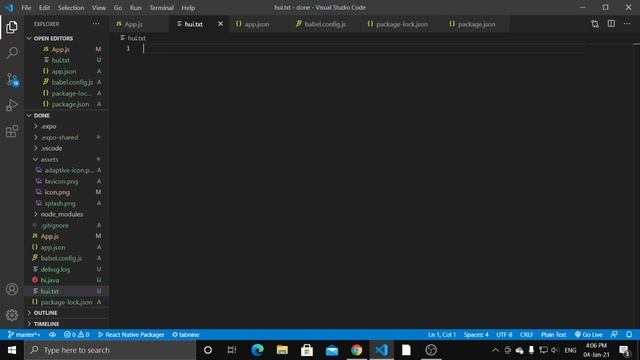Image resolution: width=640 pixels, height=360 pixels.
Task: Click Go Live in the status bar
Action: [x=589, y=335]
